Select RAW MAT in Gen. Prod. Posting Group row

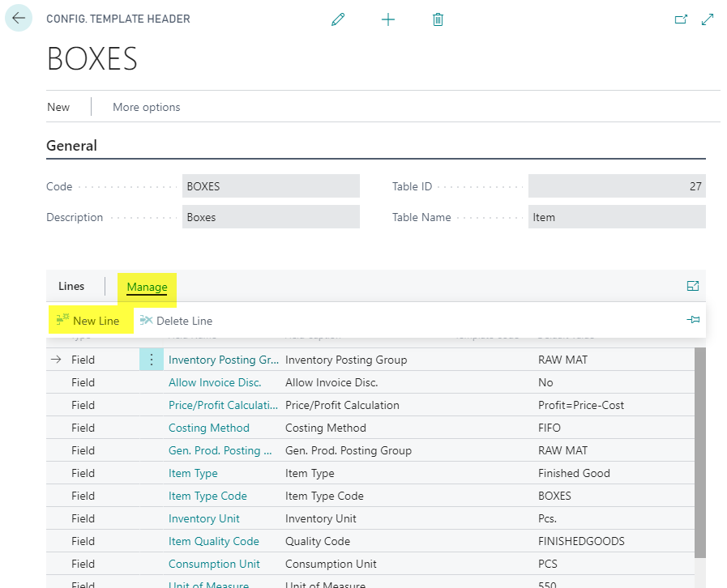click(x=562, y=451)
